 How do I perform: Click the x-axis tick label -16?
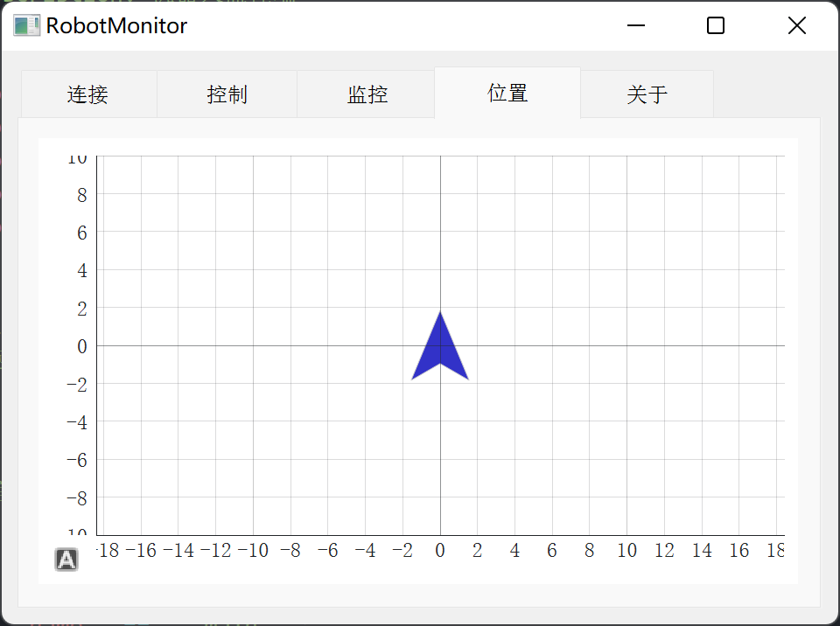click(141, 550)
